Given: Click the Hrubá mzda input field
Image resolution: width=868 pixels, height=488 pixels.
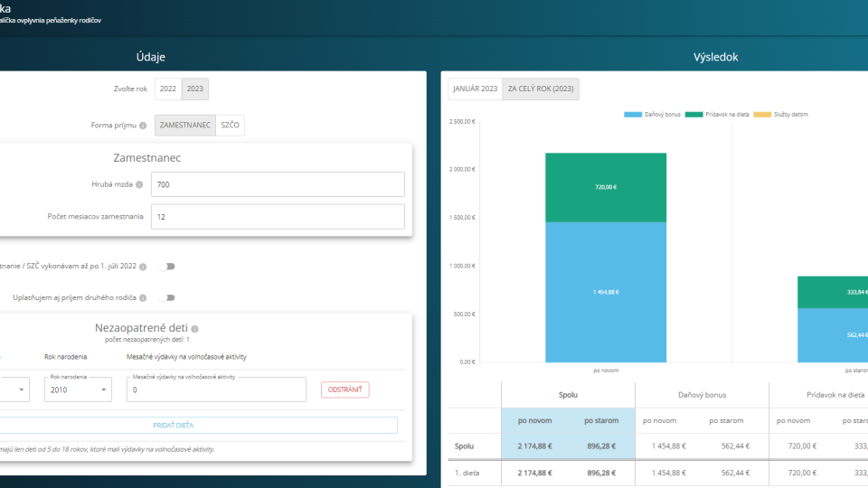Looking at the screenshot, I should 278,184.
